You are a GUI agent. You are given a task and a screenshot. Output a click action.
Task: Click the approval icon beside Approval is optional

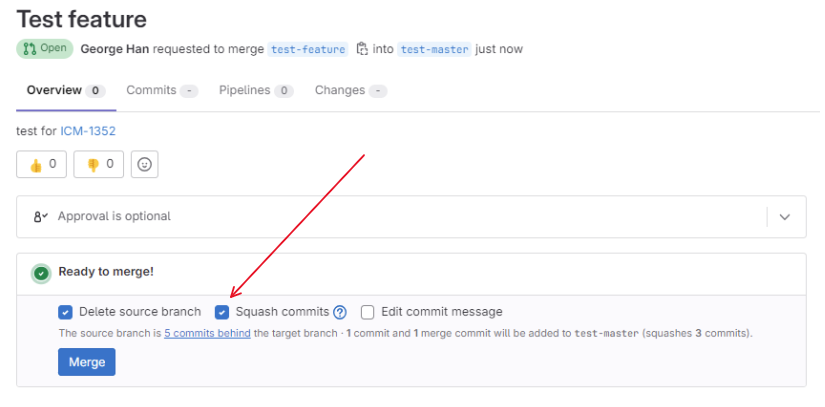coord(41,216)
